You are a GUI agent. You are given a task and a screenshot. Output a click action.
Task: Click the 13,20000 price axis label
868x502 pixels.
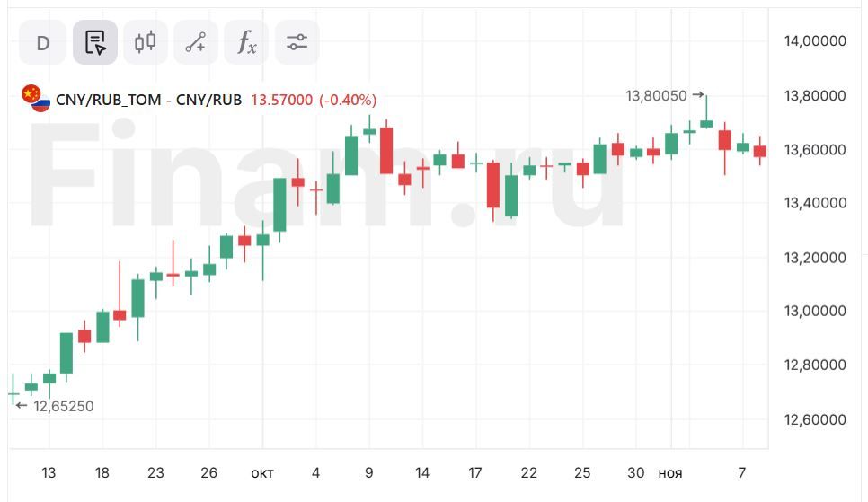click(815, 258)
